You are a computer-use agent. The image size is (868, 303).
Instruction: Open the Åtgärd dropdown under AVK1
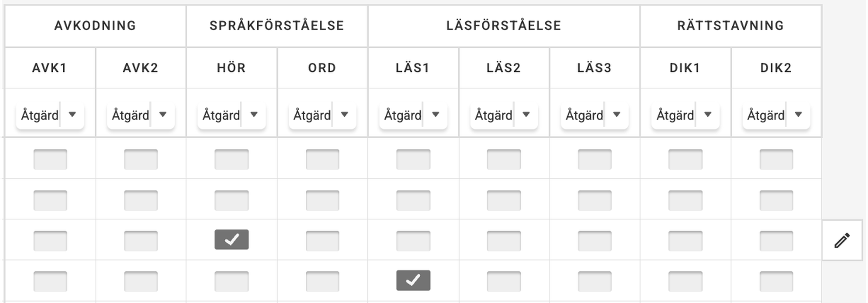[50, 115]
